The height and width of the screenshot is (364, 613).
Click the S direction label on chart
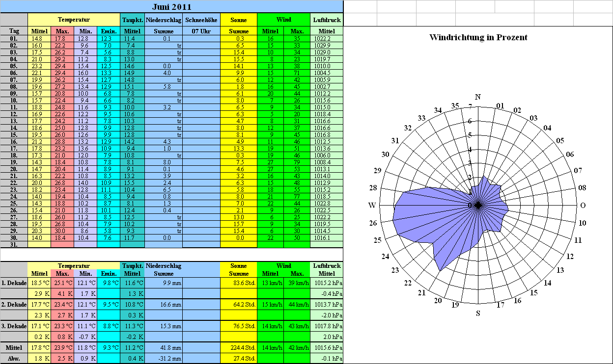tap(478, 313)
